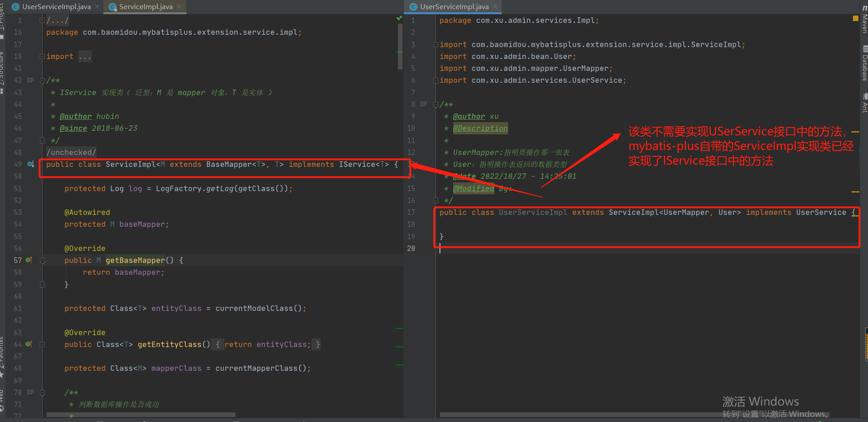Screen dimensions: 868x422
Task: Click 'IService<T>' in ServiceImpl class declaration
Action: (364, 164)
